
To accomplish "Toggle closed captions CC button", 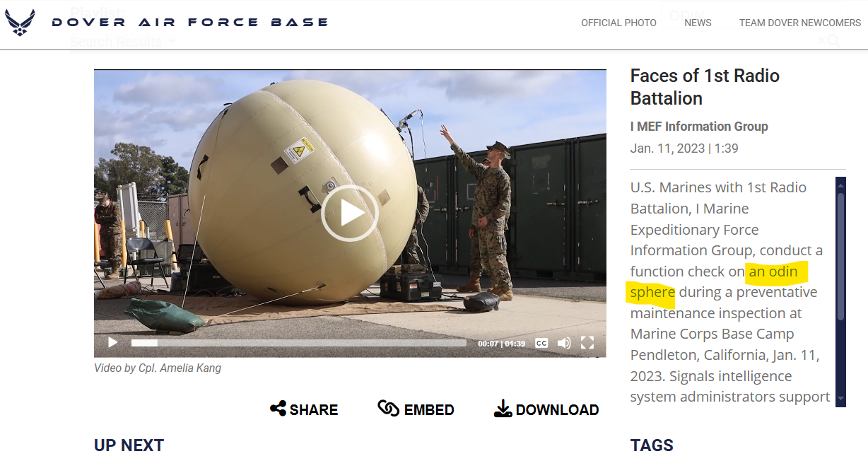I will pos(541,343).
